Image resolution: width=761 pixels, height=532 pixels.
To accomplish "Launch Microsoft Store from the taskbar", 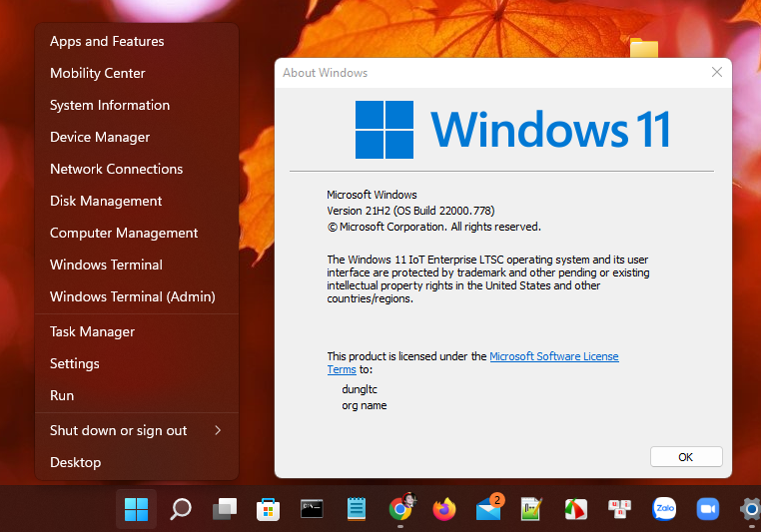I will (268, 509).
